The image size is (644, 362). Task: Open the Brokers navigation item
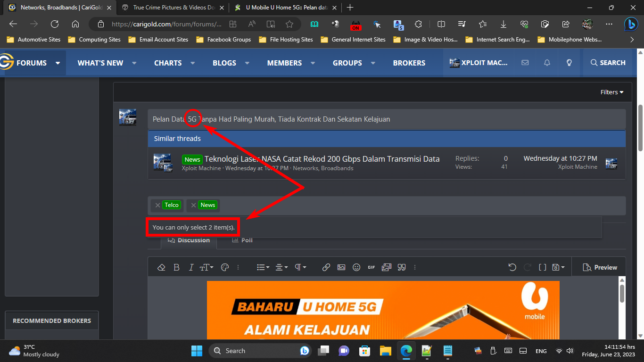click(x=409, y=63)
